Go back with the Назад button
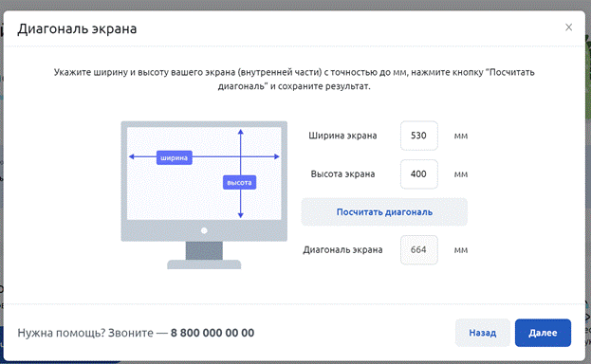This screenshot has width=591, height=364. 483,333
